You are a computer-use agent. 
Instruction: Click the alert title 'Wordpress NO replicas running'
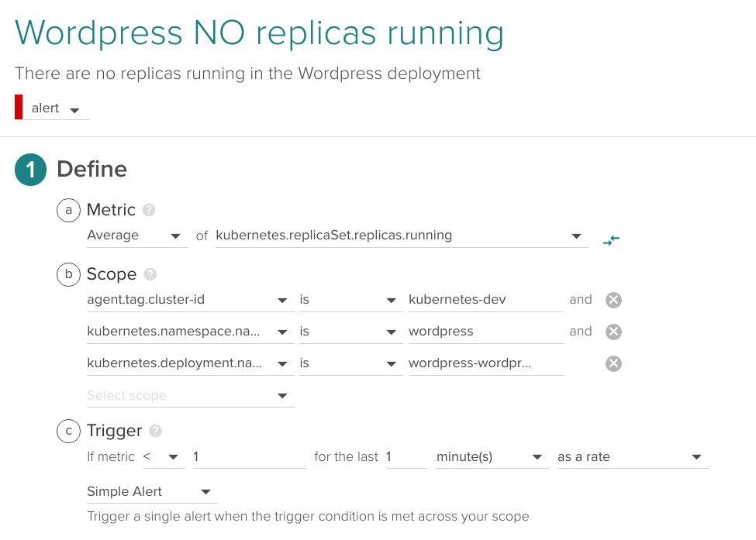pos(260,34)
